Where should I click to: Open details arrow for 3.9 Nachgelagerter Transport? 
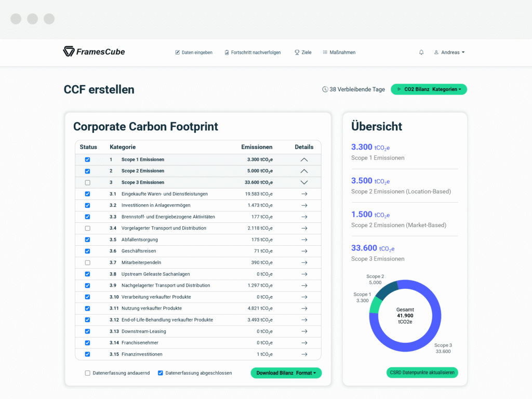(304, 285)
